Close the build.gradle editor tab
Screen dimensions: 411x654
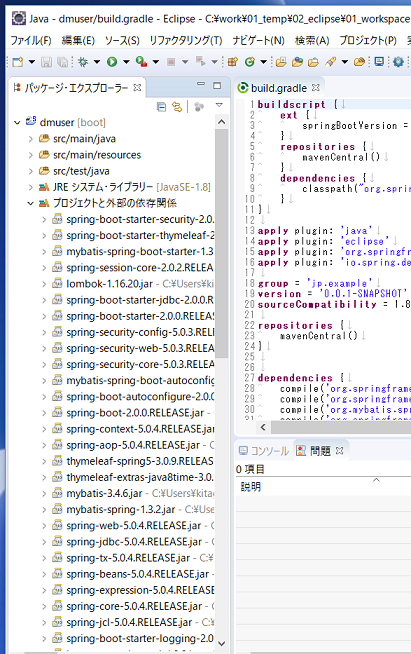316,88
